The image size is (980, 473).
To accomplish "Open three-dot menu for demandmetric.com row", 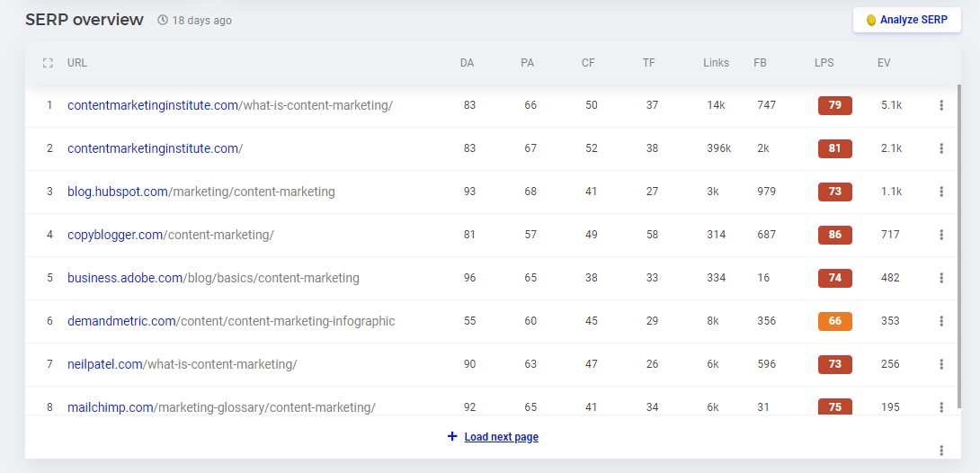I will (x=941, y=321).
